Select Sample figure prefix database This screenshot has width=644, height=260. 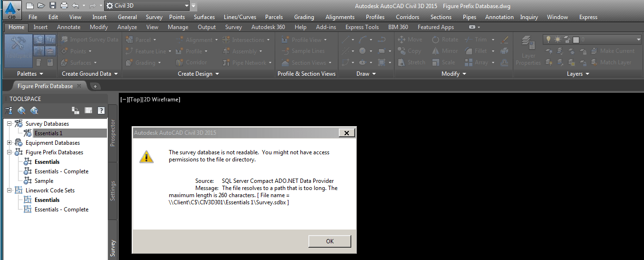44,181
